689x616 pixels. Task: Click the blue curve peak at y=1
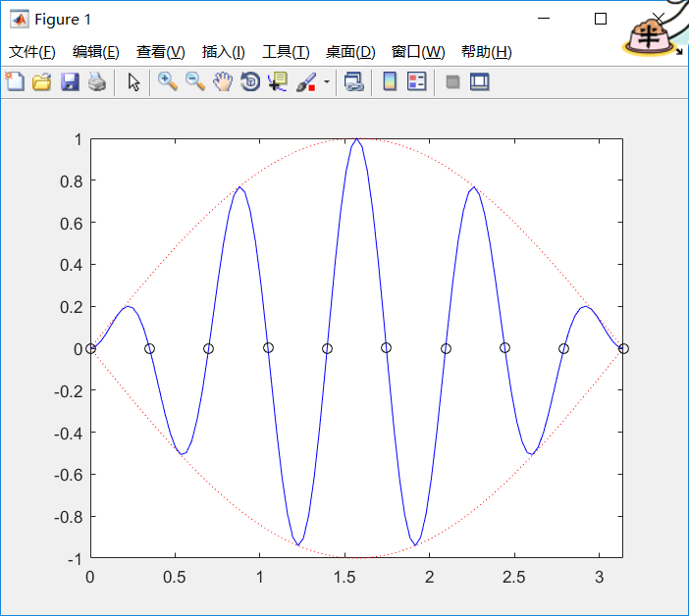356,139
